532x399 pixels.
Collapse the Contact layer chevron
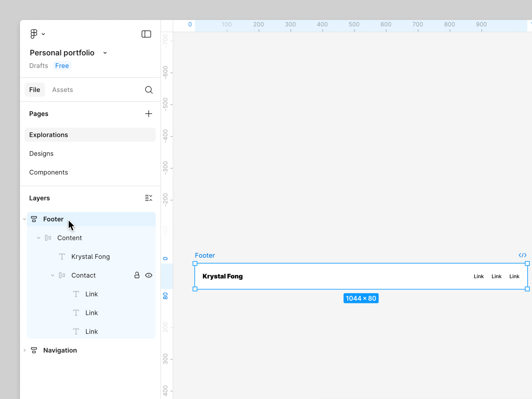point(53,275)
